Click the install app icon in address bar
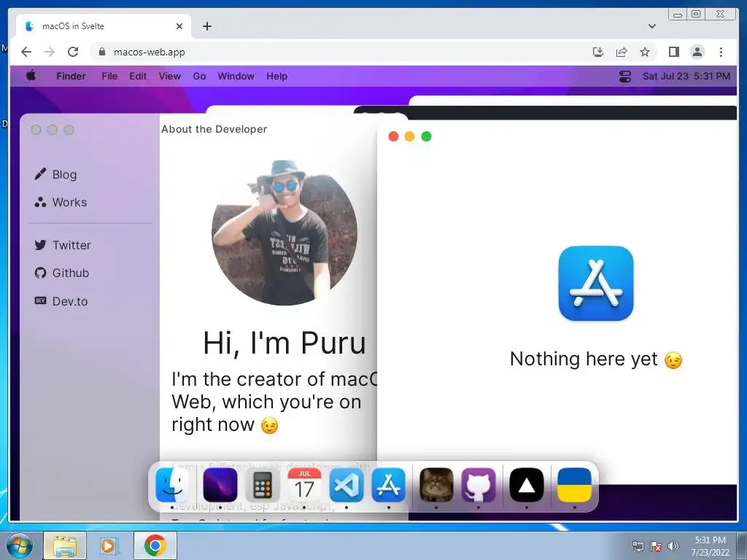 click(598, 52)
